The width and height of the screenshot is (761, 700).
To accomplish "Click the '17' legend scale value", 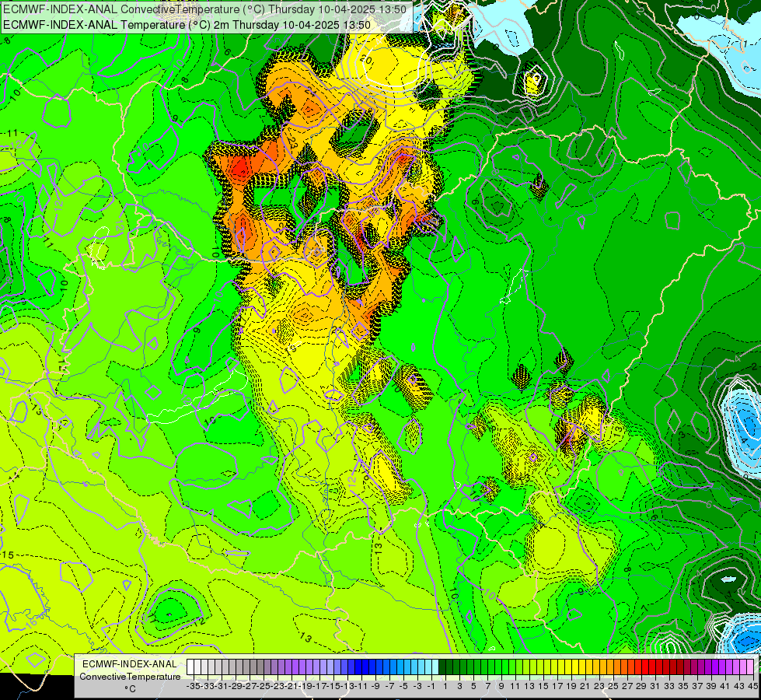I will pos(557,687).
